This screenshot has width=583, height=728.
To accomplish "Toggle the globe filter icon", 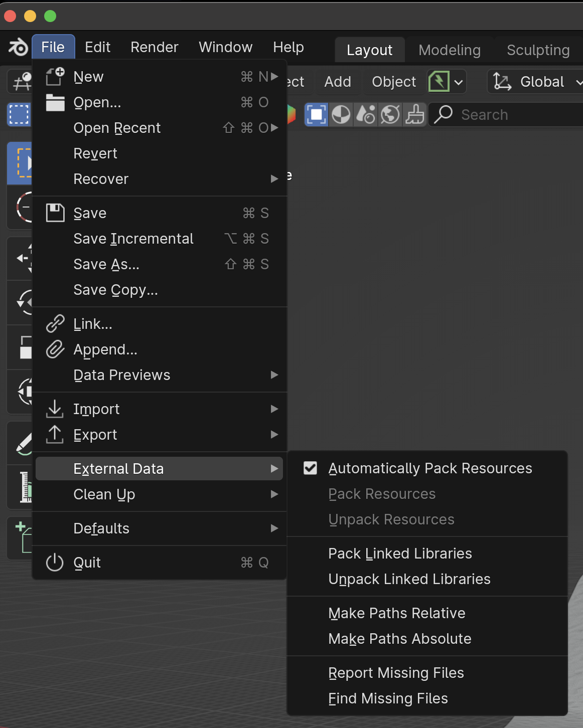I will [x=390, y=115].
